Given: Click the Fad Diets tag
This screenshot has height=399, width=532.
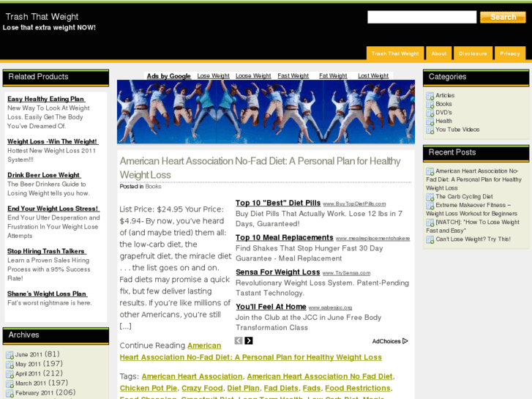Looking at the screenshot, I should pos(281,388).
